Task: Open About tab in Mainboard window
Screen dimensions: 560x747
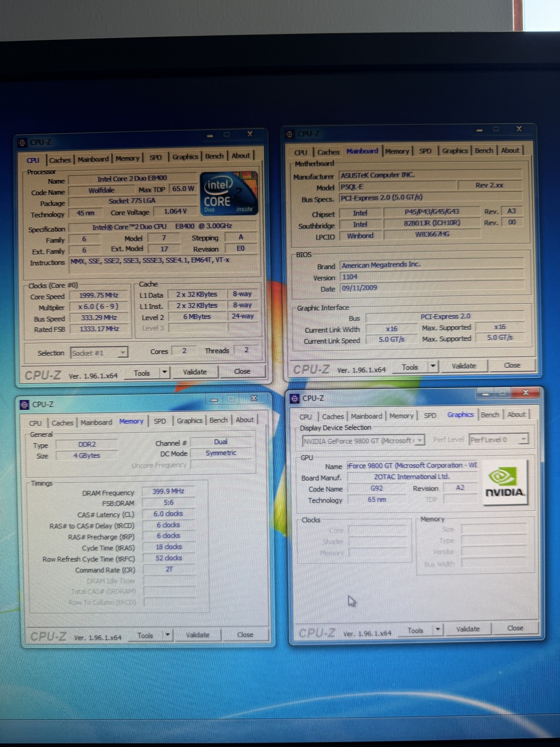Action: [510, 151]
